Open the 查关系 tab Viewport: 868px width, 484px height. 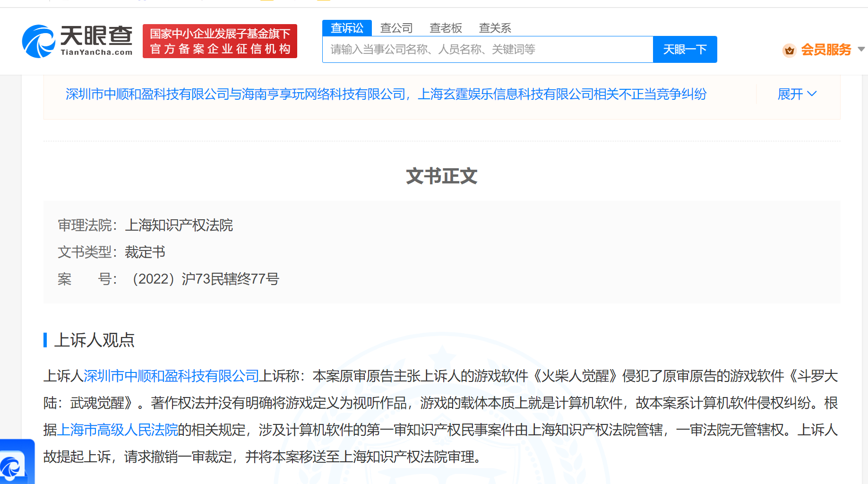494,28
